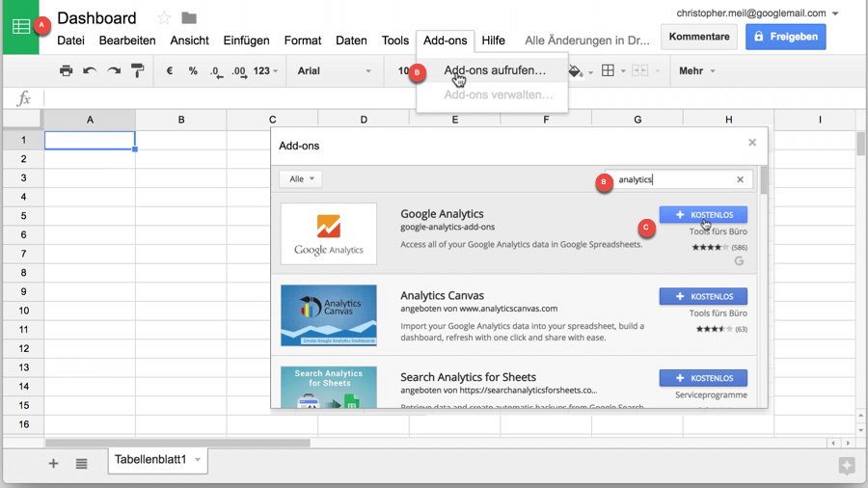Open the Hilfe menu
Screen dimensions: 868x488
click(493, 41)
